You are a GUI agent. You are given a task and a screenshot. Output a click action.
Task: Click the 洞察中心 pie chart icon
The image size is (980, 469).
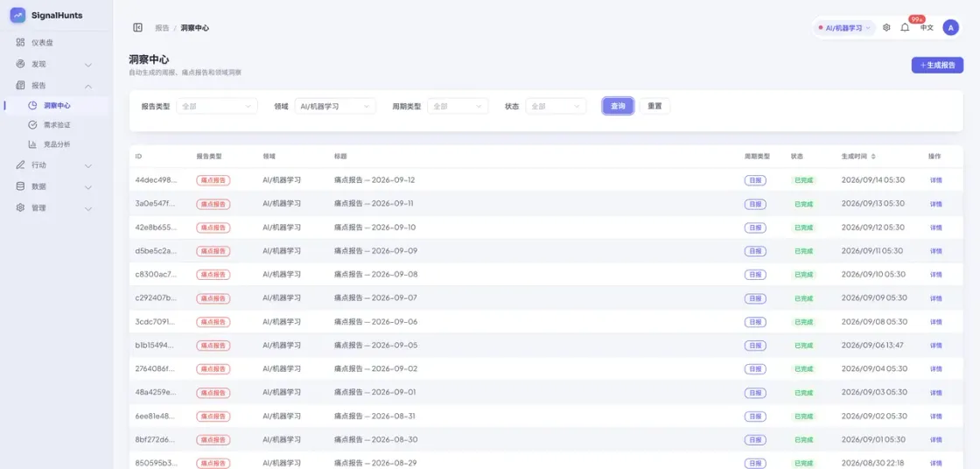tap(32, 106)
